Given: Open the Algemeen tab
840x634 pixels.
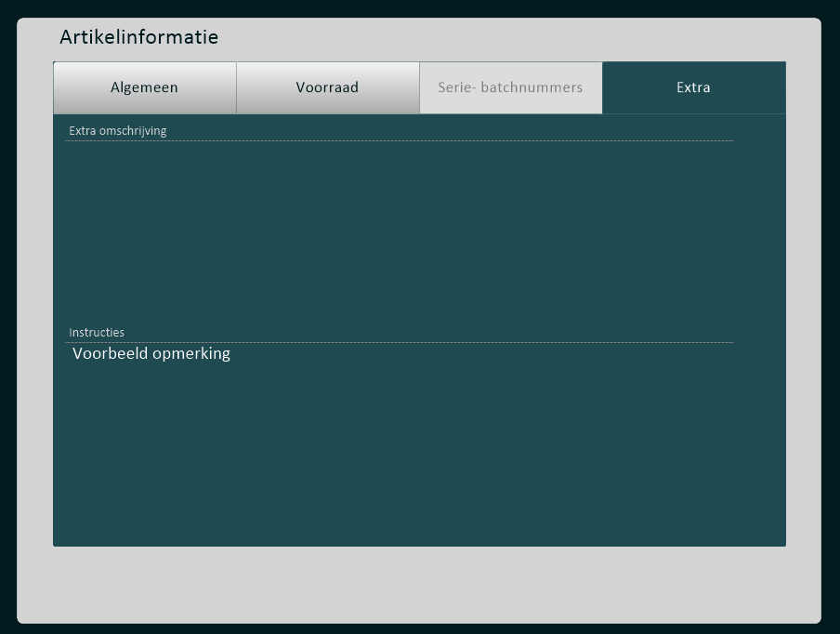Looking at the screenshot, I should click(144, 87).
